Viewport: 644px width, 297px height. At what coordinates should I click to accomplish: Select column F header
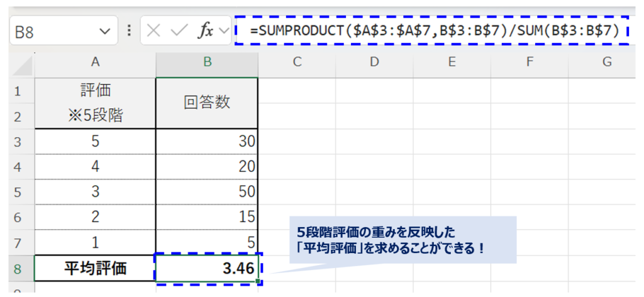coord(530,62)
